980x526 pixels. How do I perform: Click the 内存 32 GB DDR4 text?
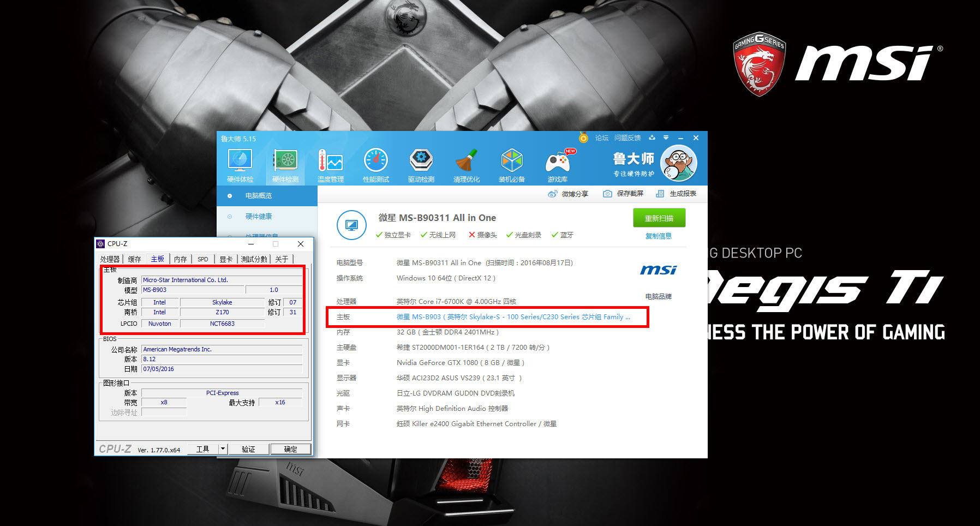tap(447, 332)
